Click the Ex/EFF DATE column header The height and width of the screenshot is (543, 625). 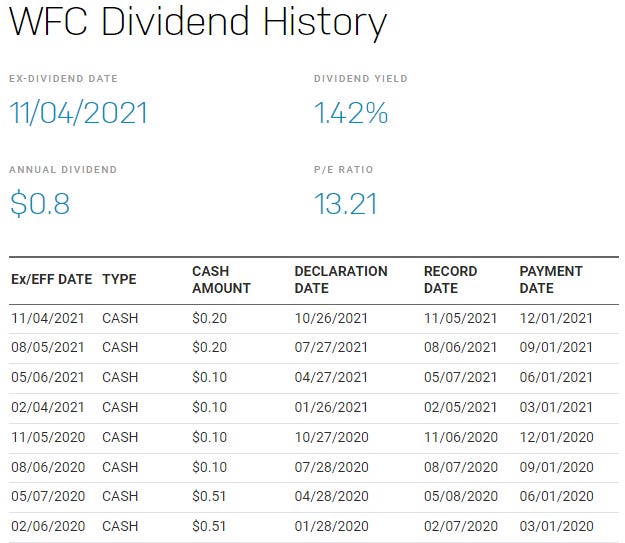click(51, 279)
